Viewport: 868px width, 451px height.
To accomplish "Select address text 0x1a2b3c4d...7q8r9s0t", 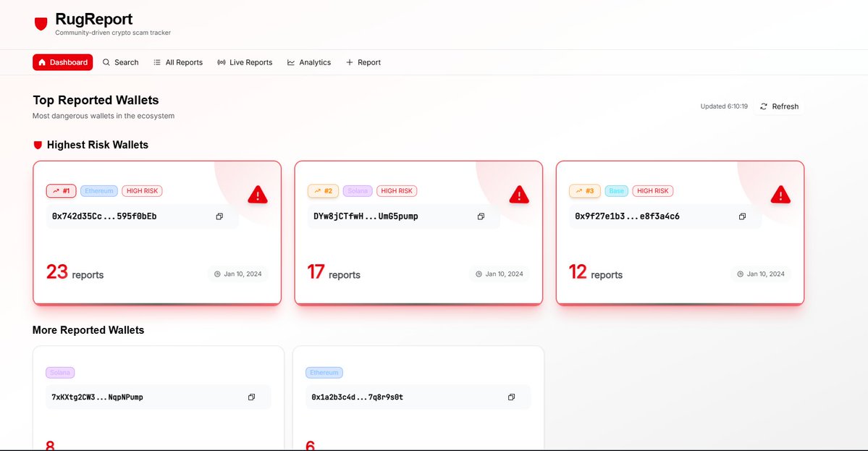I will pos(357,397).
